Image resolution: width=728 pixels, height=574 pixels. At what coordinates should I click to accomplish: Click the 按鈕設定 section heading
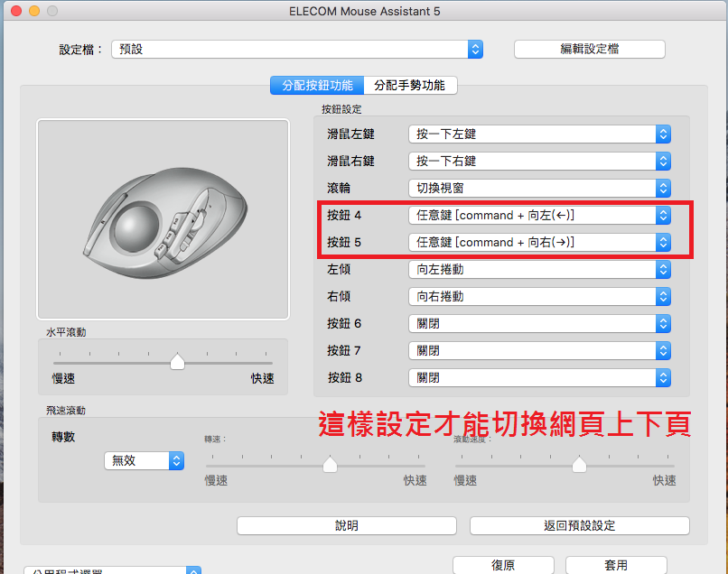pyautogui.click(x=341, y=109)
